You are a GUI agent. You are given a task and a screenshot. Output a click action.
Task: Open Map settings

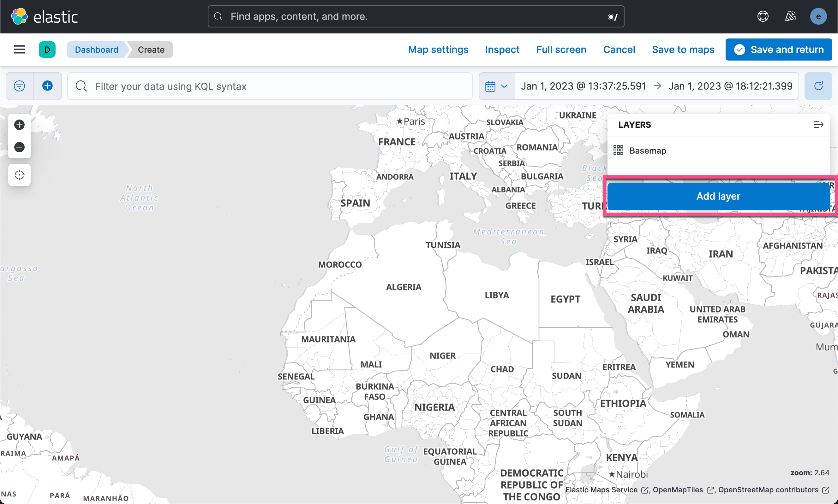coord(438,50)
